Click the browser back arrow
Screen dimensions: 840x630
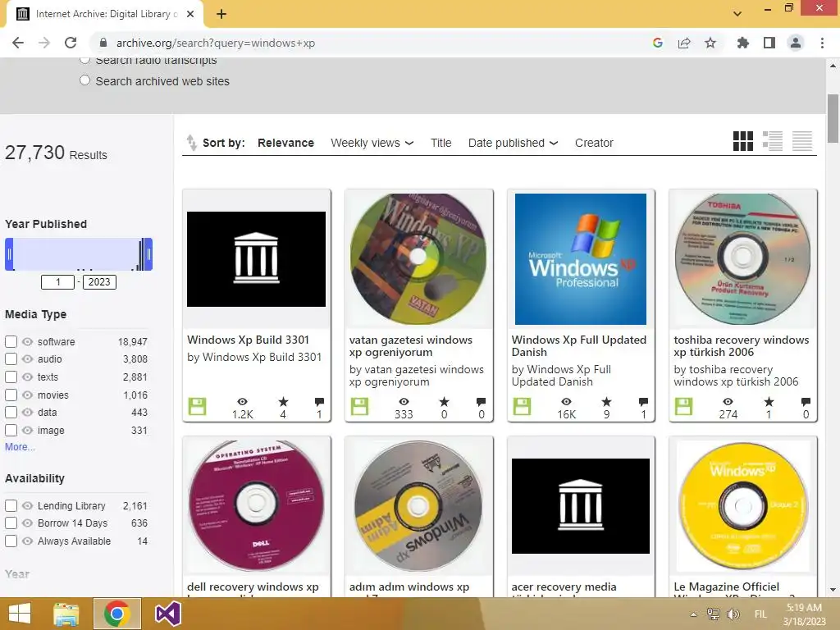(x=18, y=43)
